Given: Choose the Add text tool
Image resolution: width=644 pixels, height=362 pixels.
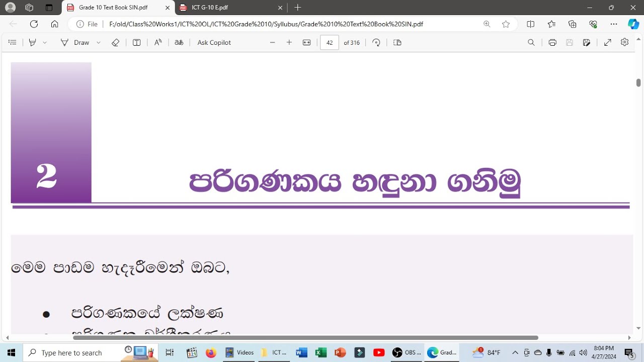Looking at the screenshot, I should pos(136,43).
